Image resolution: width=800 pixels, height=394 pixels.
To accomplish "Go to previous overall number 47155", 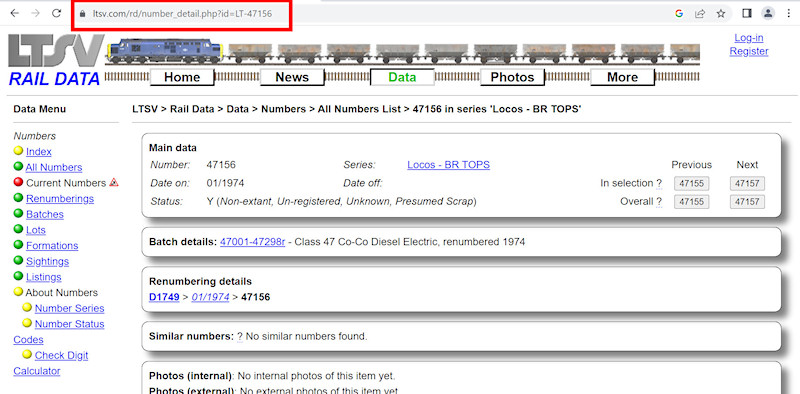I will 691,202.
